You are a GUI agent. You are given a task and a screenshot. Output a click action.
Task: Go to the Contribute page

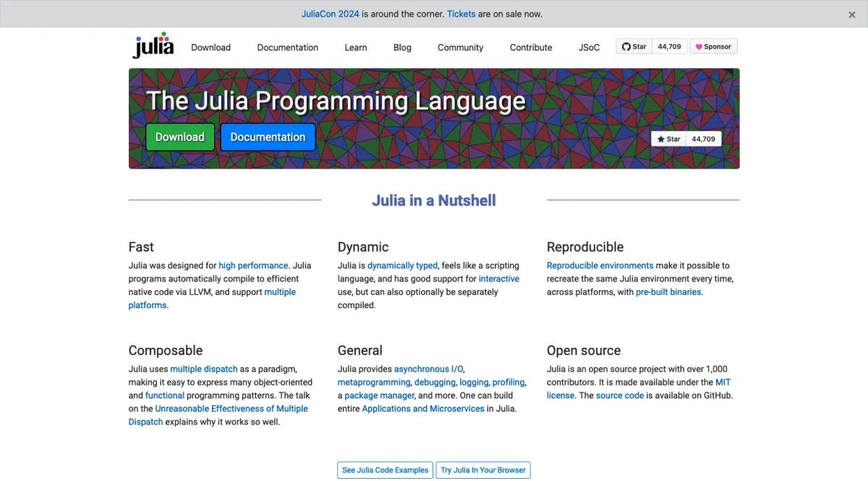531,48
